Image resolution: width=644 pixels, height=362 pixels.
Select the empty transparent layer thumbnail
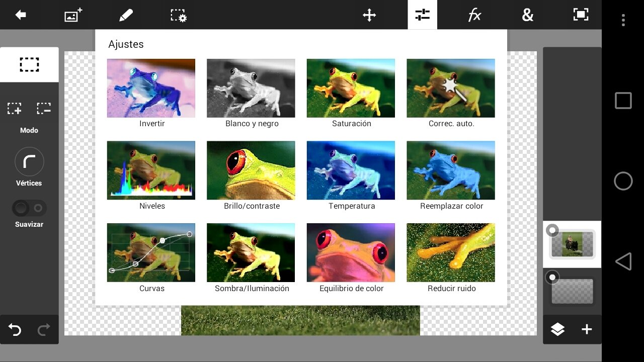(572, 291)
